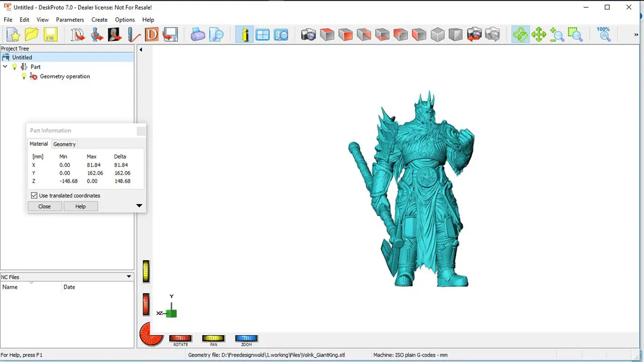Select the dark gray cube view icon
Image resolution: width=644 pixels, height=362 pixels.
coord(456,35)
